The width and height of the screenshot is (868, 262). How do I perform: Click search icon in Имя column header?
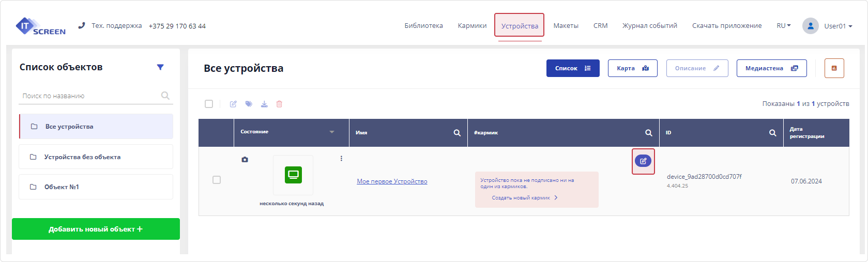click(x=457, y=133)
